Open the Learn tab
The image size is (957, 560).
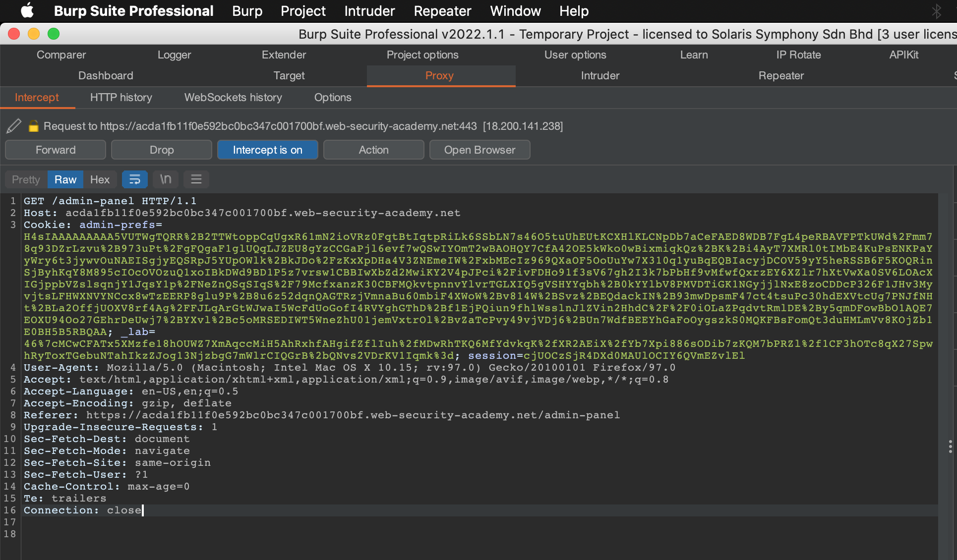point(694,55)
